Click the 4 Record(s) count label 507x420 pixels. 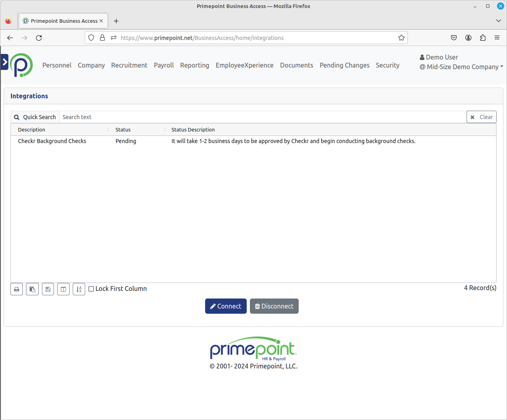tap(480, 288)
